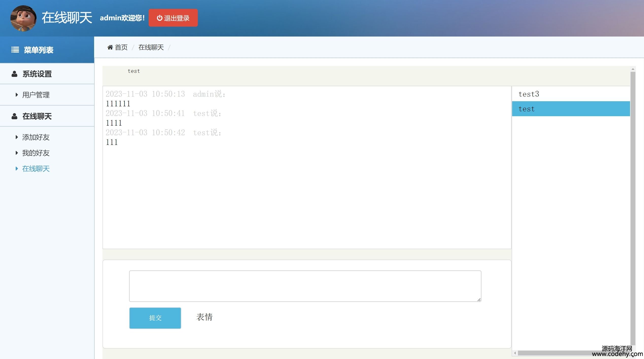Click the arrow next to 添加好友
Screen dimensions: 644x359
[x=17, y=137]
